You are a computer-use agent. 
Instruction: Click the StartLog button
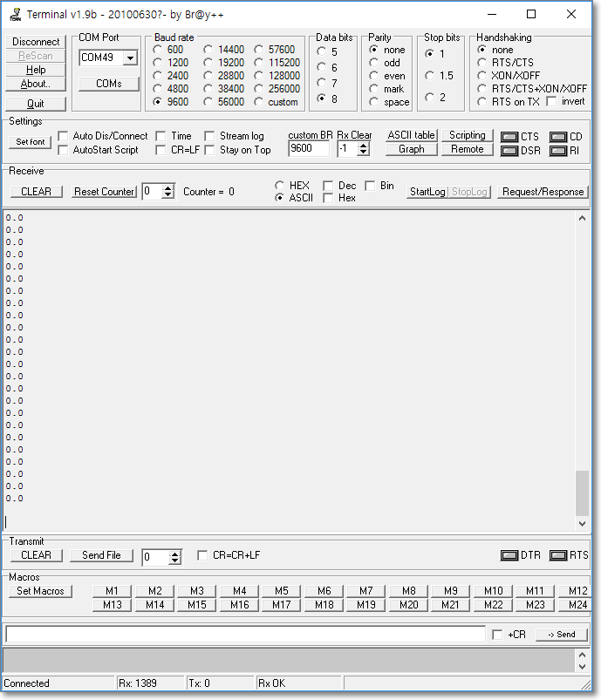(x=427, y=192)
